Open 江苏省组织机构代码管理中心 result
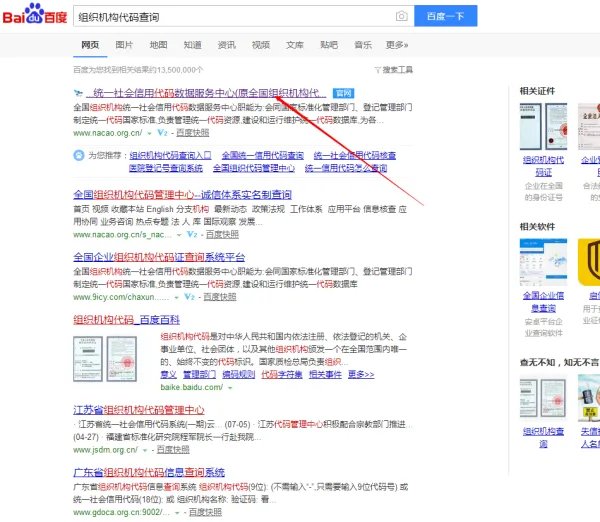Image resolution: width=600 pixels, height=522 pixels. (x=139, y=410)
